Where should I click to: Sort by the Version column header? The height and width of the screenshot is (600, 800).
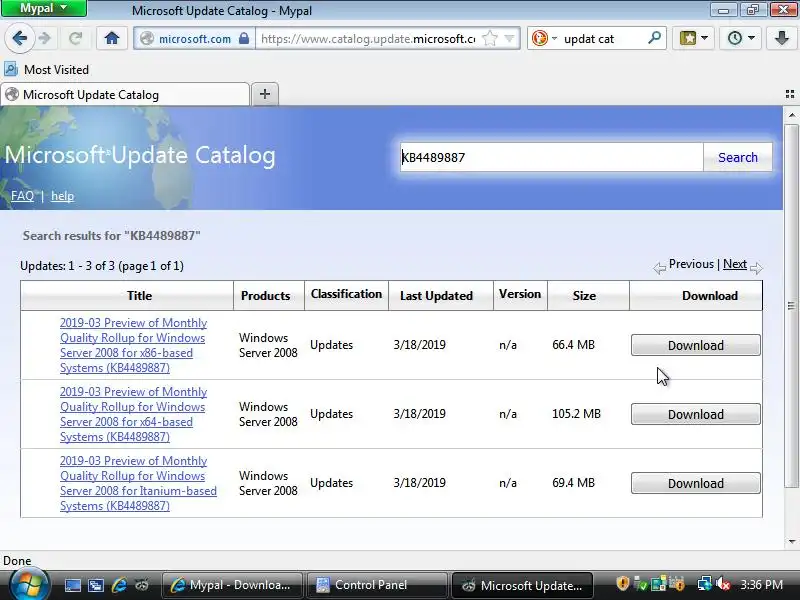pos(520,294)
